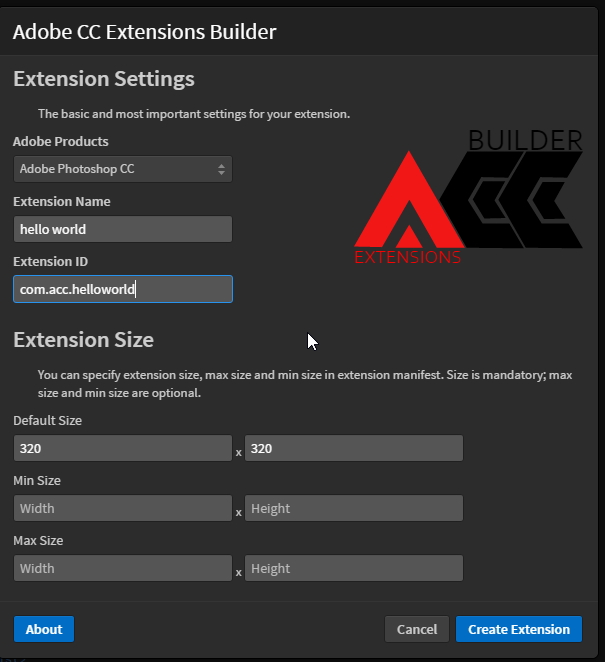605x662 pixels.
Task: Click the extension size description paragraph
Action: pos(305,384)
